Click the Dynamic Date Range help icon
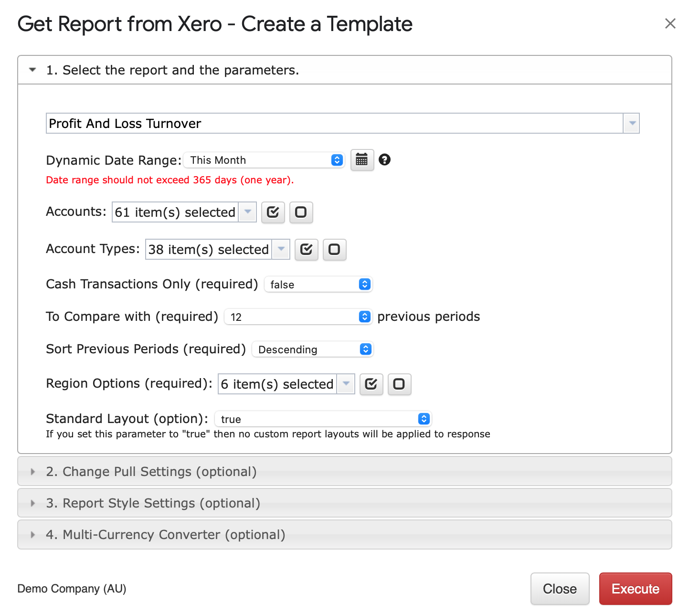This screenshot has width=700, height=614. 384,160
